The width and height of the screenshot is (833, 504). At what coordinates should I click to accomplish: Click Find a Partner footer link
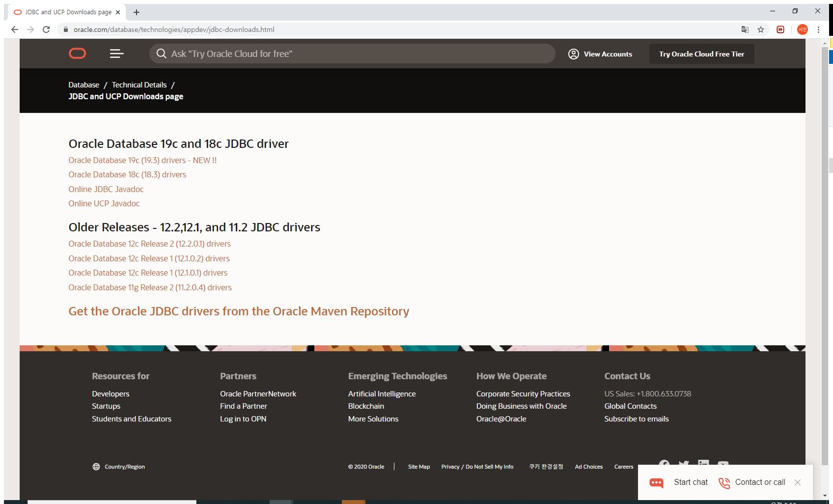pyautogui.click(x=244, y=406)
